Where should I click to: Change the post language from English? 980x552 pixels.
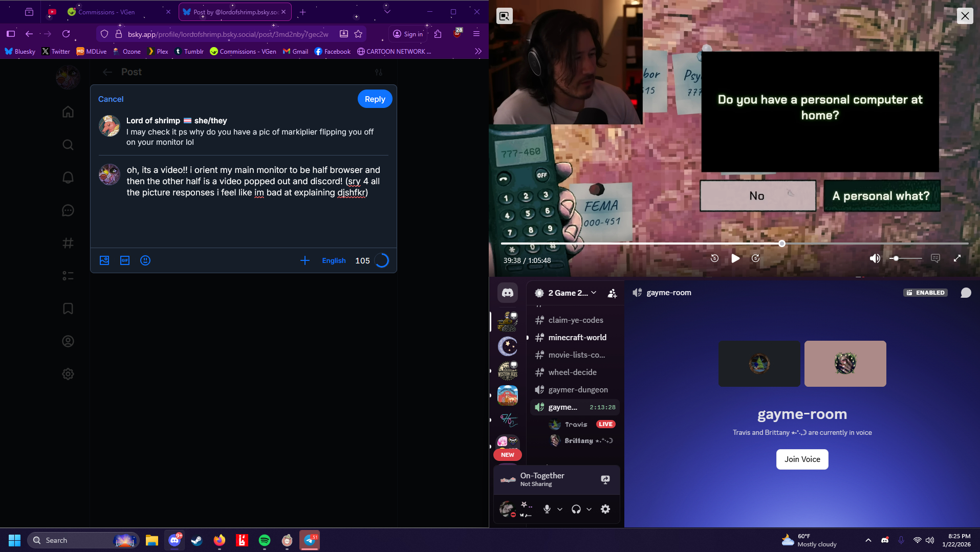click(334, 260)
